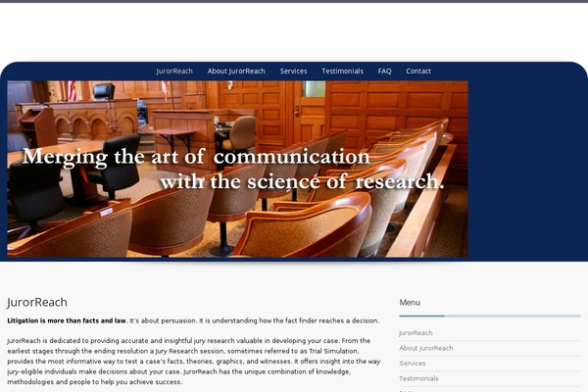Click bold text 'Litigation is more than facts and law'

pos(67,320)
